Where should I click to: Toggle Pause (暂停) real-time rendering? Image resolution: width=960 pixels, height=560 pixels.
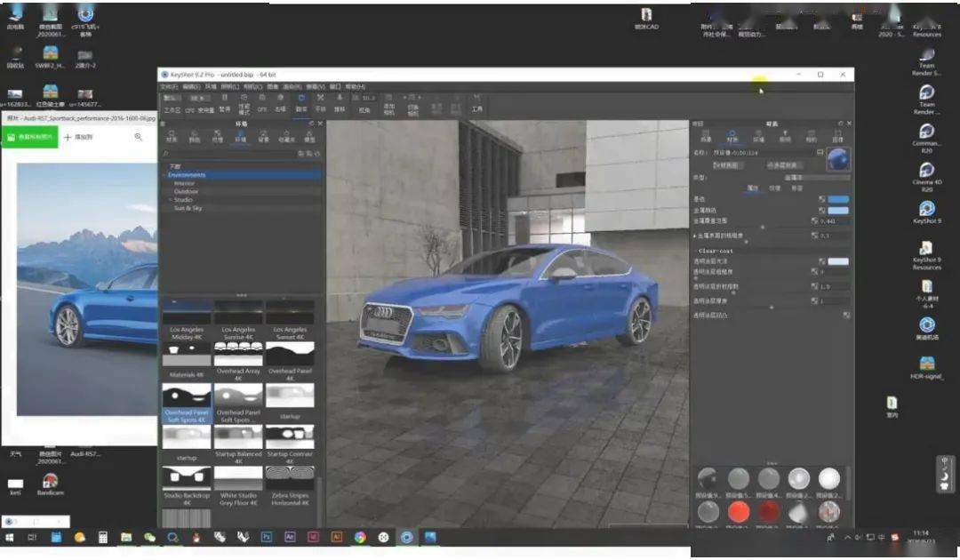point(225,103)
